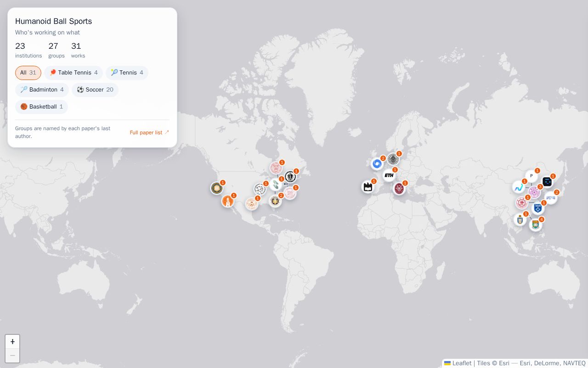Select the black shield seal marker in northeast US
This screenshot has height=368, width=588.
290,177
